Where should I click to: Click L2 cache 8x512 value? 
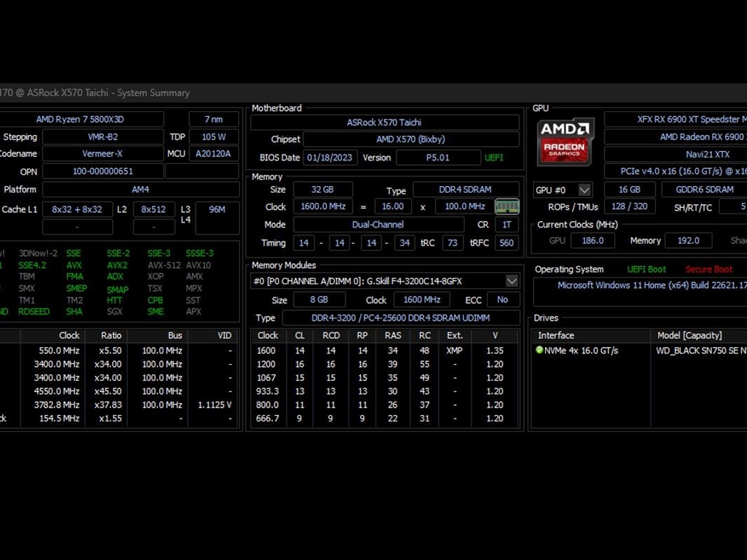[154, 210]
